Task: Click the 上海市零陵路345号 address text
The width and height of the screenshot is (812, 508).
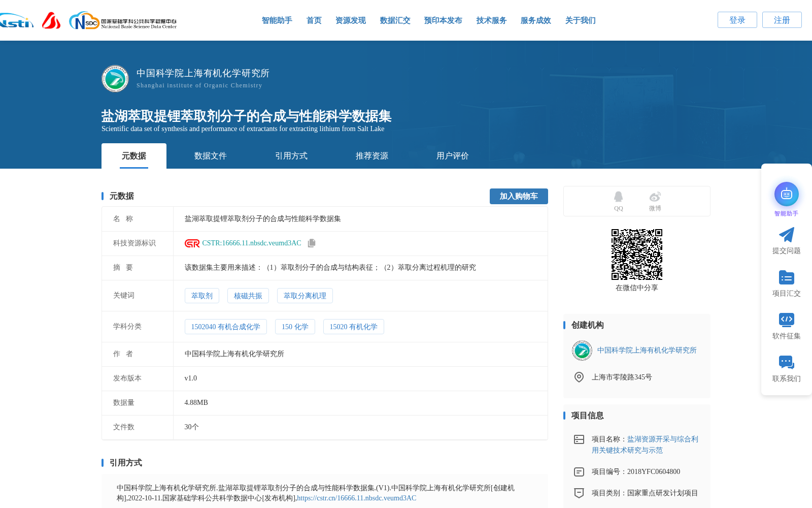Action: tap(622, 377)
